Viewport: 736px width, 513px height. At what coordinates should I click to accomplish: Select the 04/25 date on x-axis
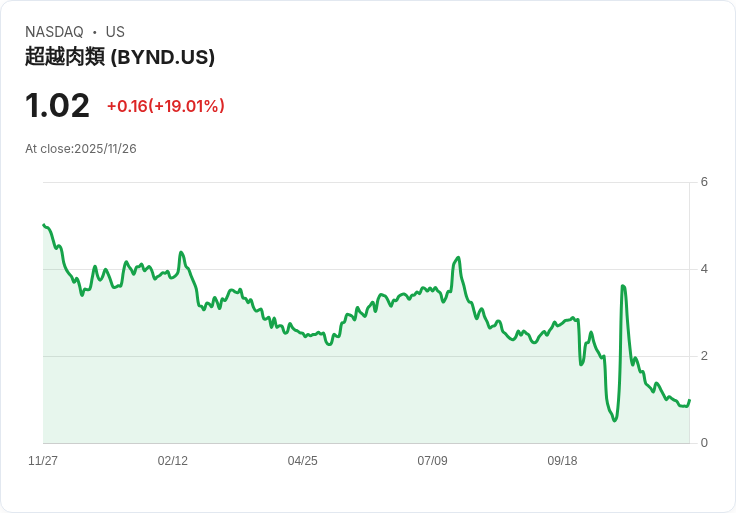[x=302, y=461]
